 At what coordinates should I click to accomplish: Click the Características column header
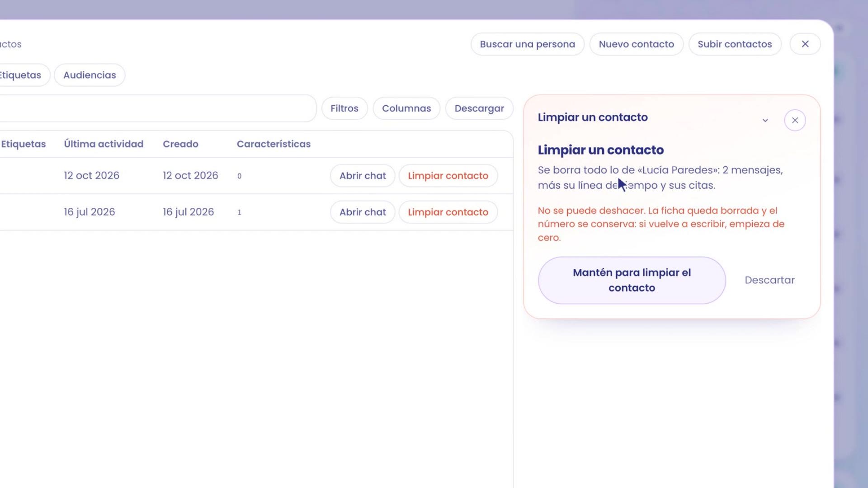coord(274,144)
